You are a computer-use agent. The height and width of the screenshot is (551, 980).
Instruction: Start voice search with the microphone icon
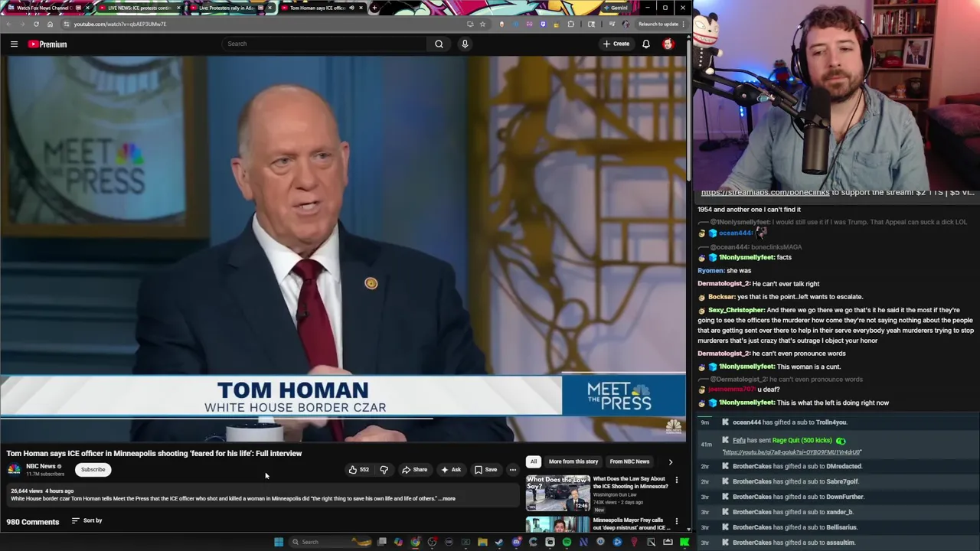[x=465, y=44]
